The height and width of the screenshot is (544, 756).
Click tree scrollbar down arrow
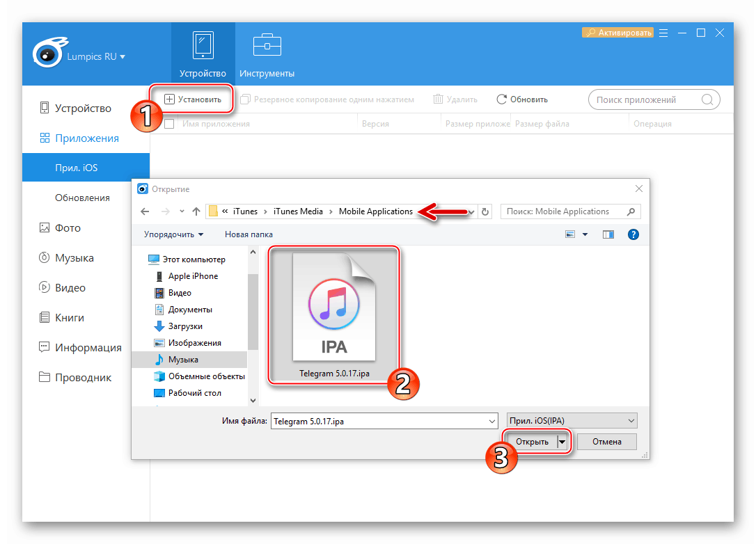click(x=253, y=401)
